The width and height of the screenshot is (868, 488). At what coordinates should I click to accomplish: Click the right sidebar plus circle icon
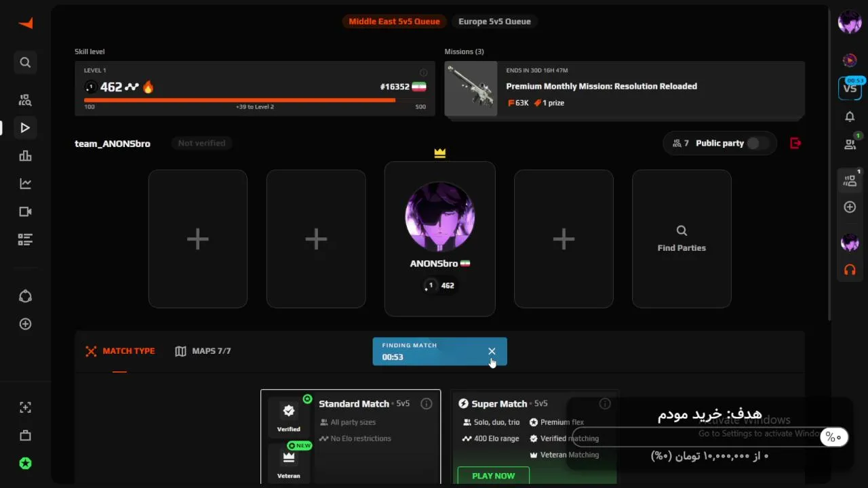[850, 207]
